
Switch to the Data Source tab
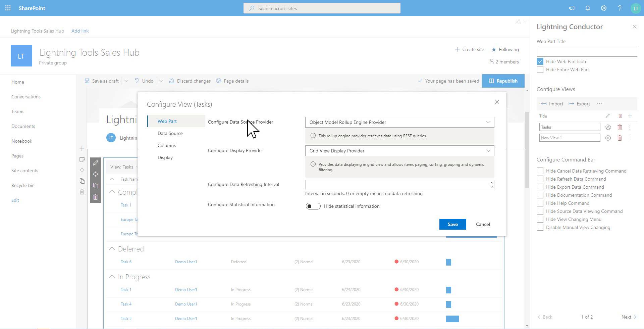pyautogui.click(x=170, y=133)
